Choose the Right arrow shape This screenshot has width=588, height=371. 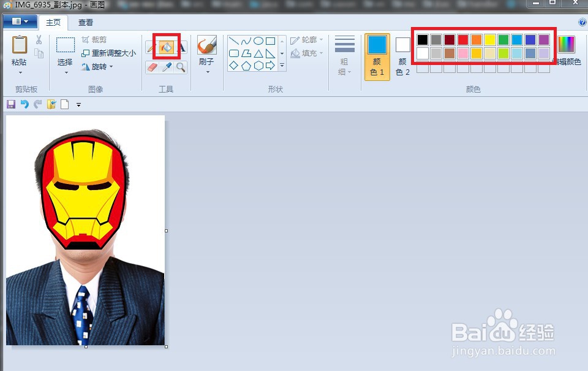click(270, 66)
